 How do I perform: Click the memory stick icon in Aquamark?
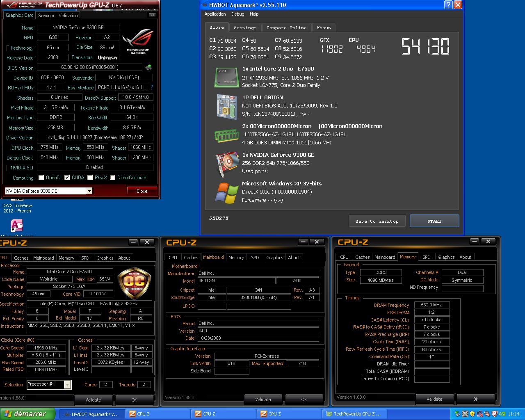click(x=226, y=135)
